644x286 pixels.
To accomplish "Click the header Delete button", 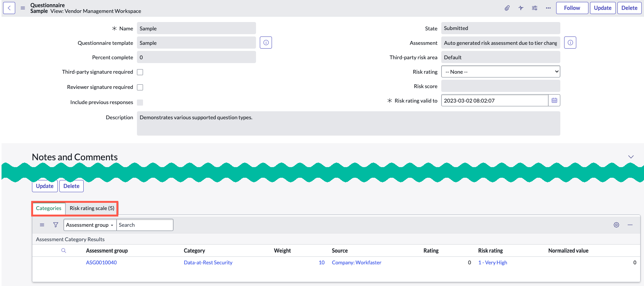I will [x=629, y=8].
